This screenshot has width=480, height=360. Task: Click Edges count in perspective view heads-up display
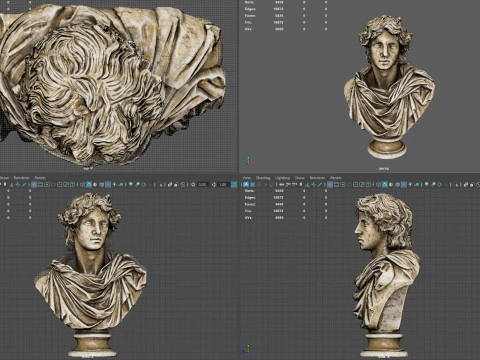(x=279, y=9)
